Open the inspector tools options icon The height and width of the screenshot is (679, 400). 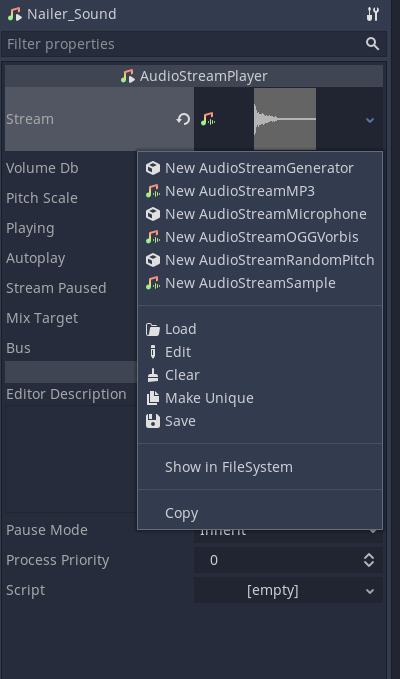(372, 14)
